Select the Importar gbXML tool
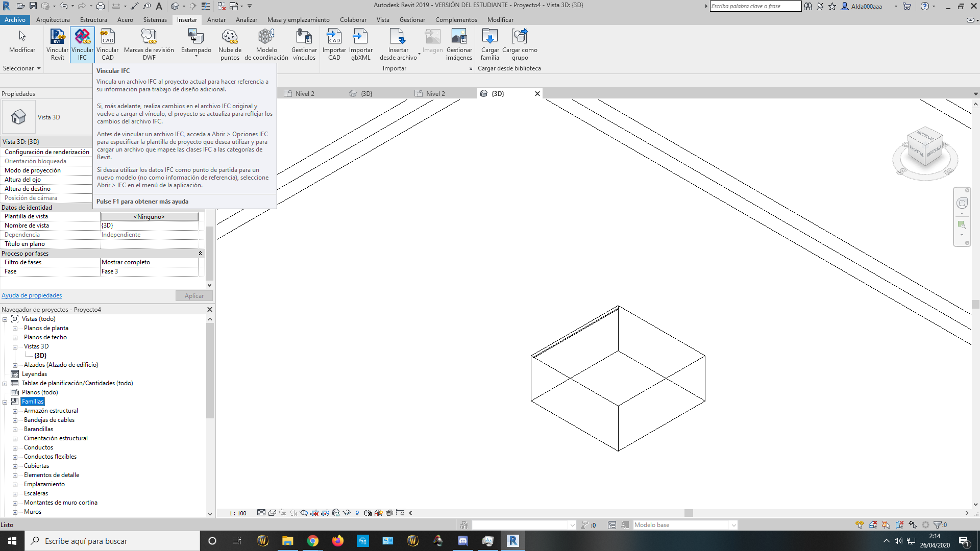The image size is (980, 551). [x=361, y=43]
